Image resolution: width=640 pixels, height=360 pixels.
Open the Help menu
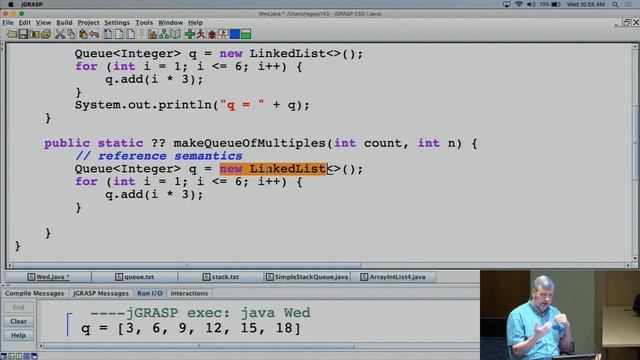click(195, 22)
